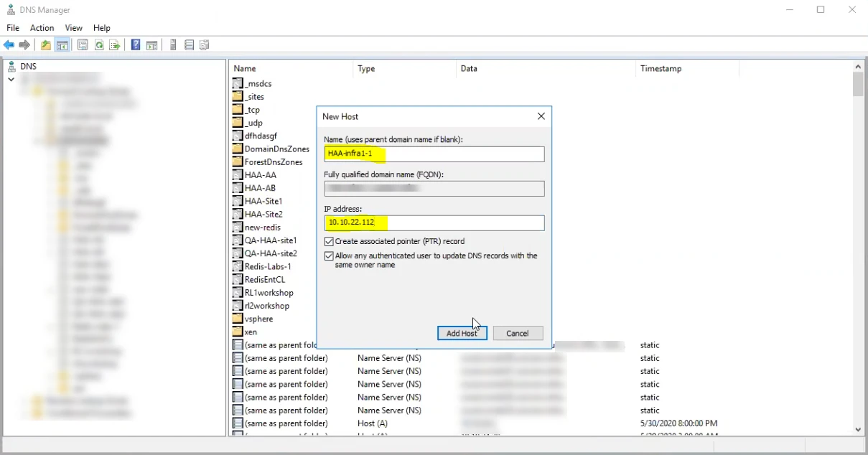868x455 pixels.
Task: Click the Add Host button
Action: (462, 333)
